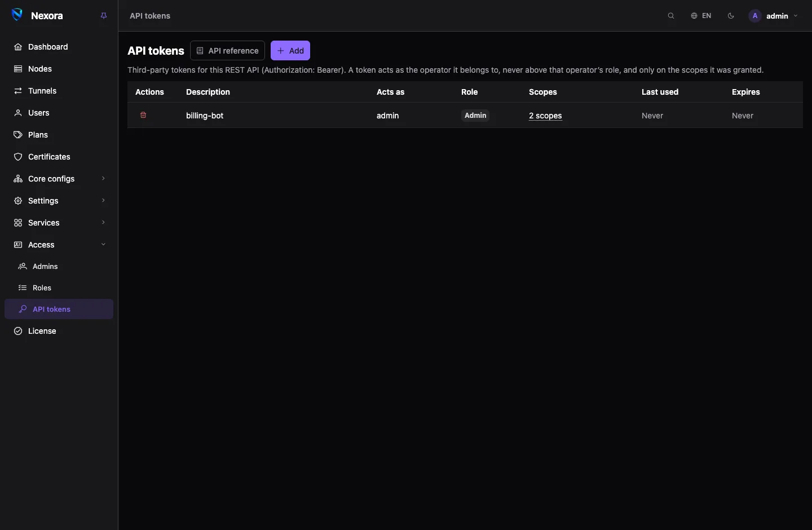
Task: Delete the billing-bot token
Action: [x=143, y=115]
